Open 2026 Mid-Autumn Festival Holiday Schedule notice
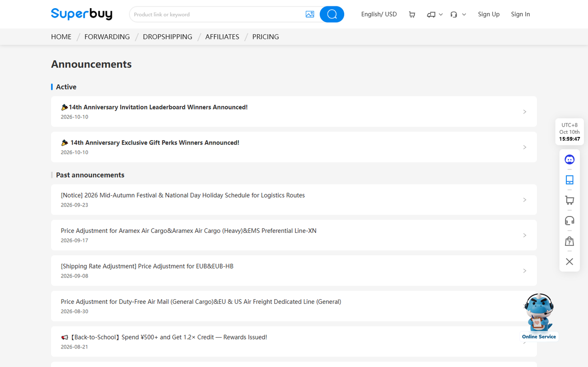588x367 pixels. click(x=294, y=200)
